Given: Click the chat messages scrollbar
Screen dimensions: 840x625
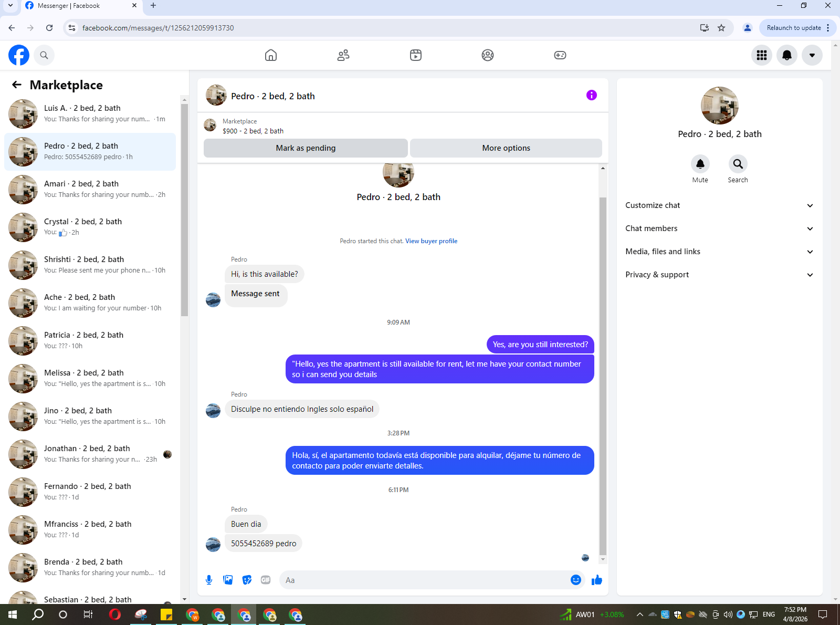Looking at the screenshot, I should pos(603,376).
